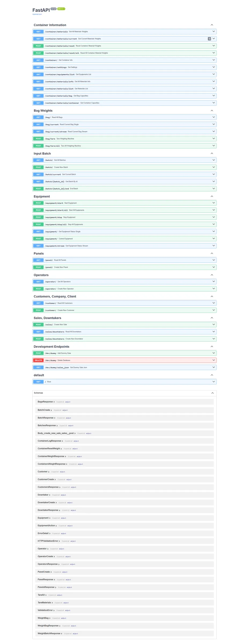Screen dimensions: 249x644
Task: Expand the Body_create_new_sale_sales__post schema
Action: [57, 433]
